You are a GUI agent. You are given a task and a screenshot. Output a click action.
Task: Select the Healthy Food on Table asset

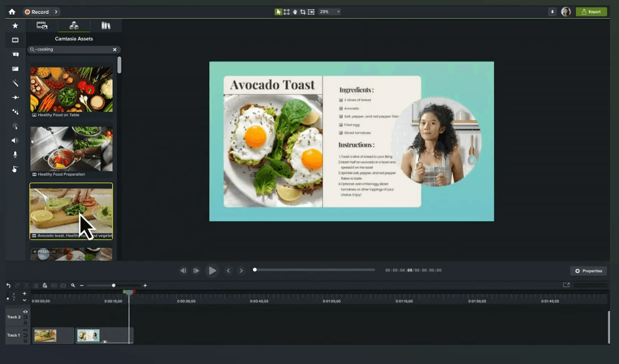click(71, 92)
